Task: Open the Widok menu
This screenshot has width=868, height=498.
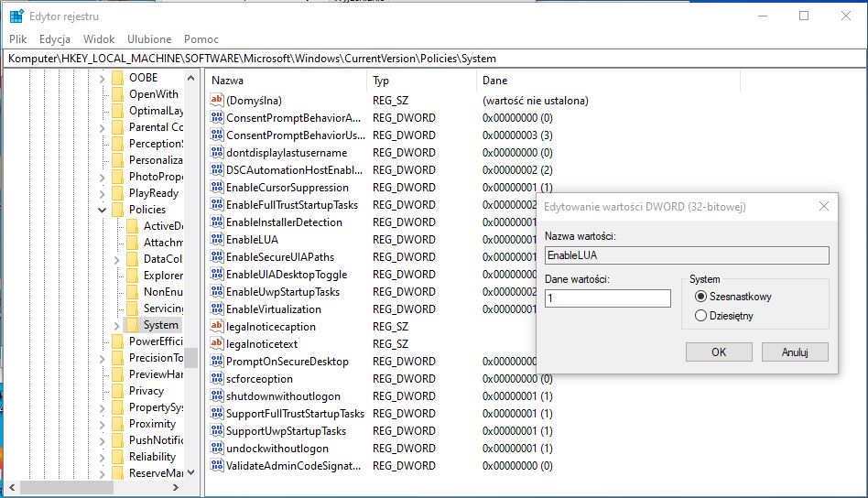Action: [x=99, y=39]
